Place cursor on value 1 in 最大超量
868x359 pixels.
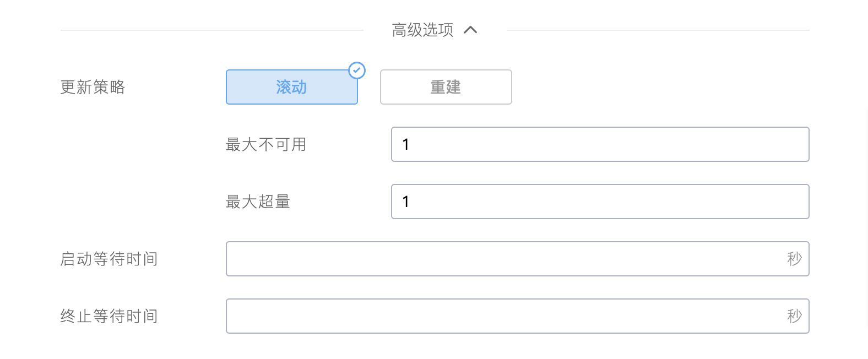pyautogui.click(x=406, y=202)
